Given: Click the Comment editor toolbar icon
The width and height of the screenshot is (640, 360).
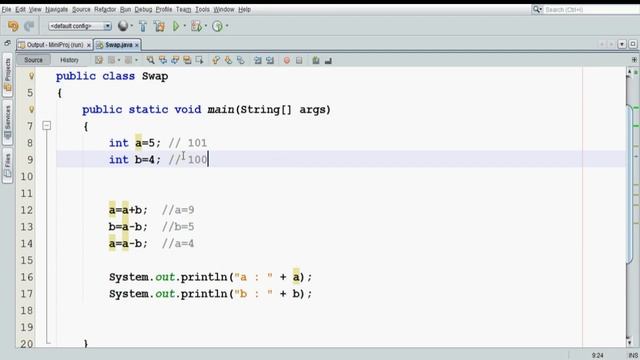Looking at the screenshot, I should pyautogui.click(x=316, y=60).
